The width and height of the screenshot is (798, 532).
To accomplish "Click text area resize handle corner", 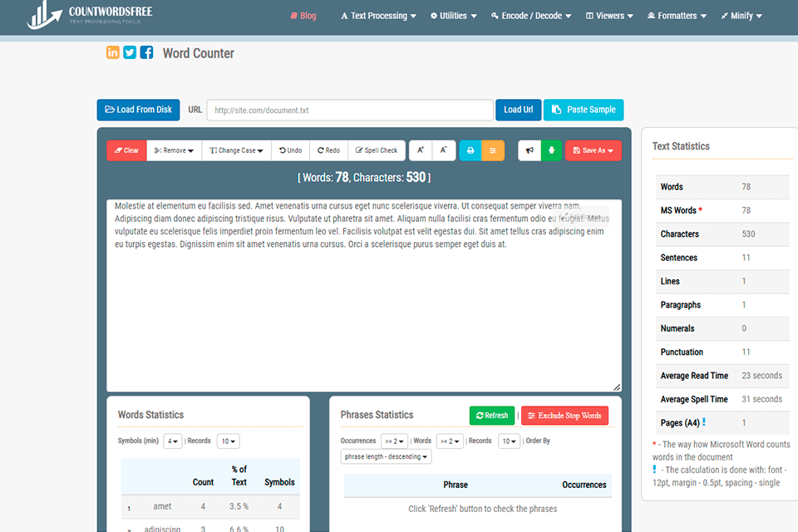I will click(616, 387).
